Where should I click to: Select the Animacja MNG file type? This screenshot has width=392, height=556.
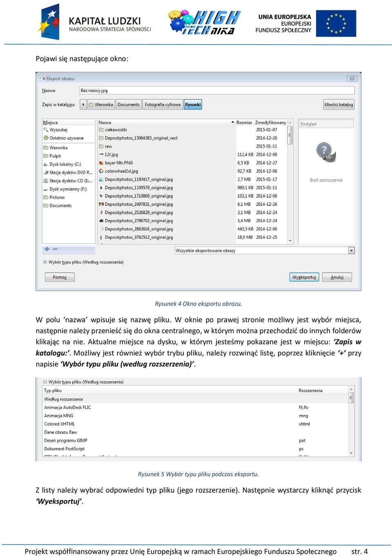coord(196,415)
